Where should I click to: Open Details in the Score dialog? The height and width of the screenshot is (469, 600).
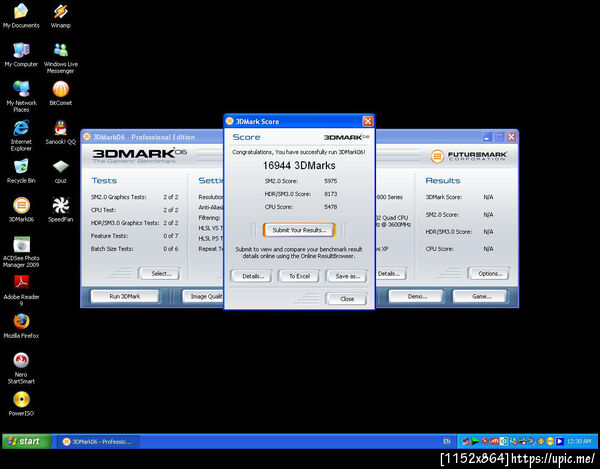pos(253,276)
